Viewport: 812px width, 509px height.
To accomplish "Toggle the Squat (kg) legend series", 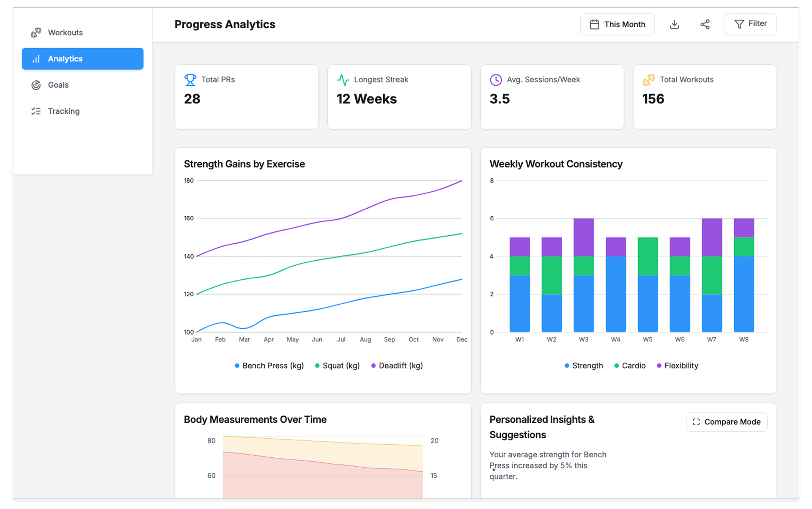I will click(x=337, y=366).
